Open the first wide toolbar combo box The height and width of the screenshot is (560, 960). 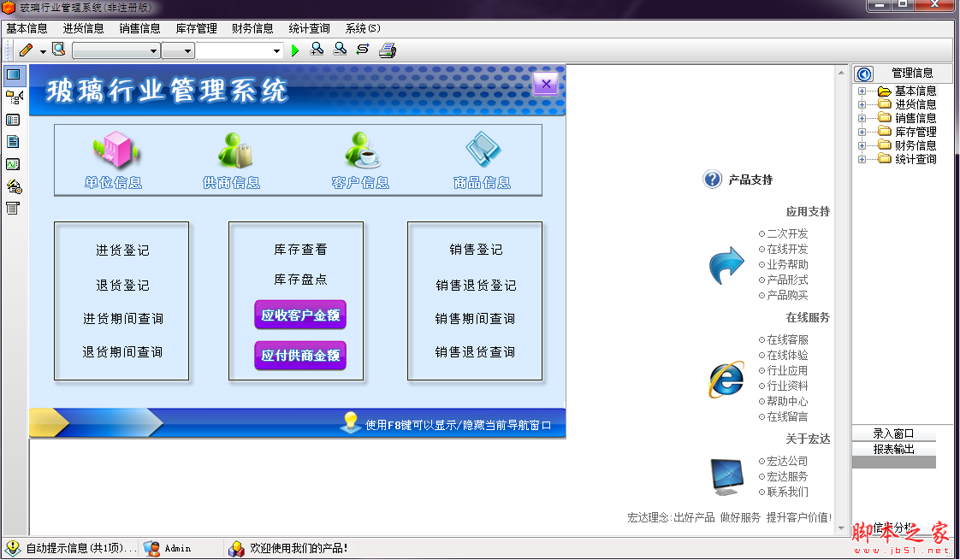(x=116, y=50)
